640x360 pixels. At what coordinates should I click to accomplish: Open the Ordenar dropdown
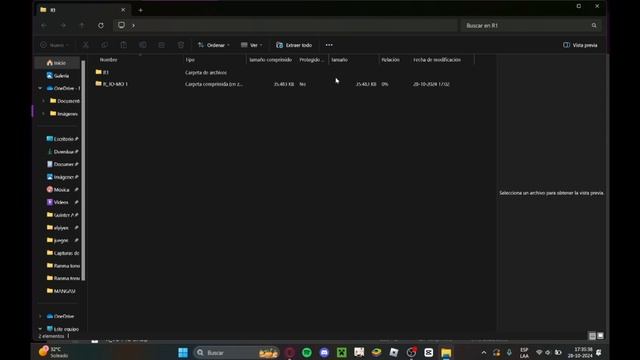(x=213, y=45)
